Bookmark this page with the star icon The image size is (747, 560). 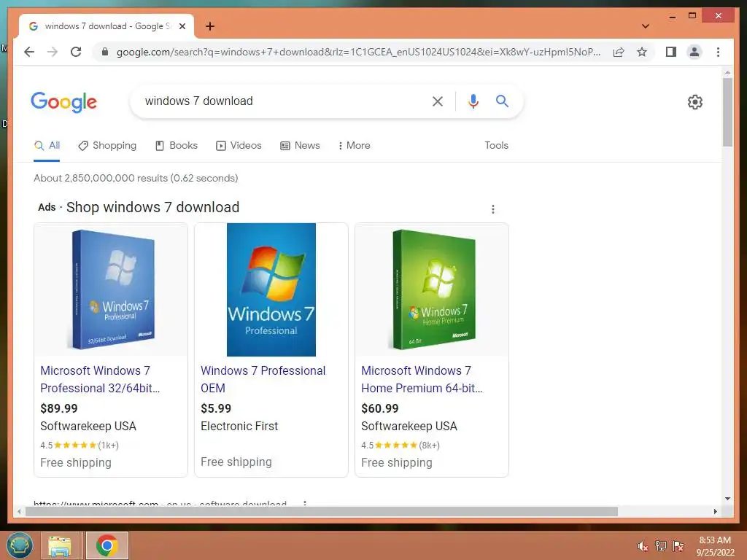point(642,52)
